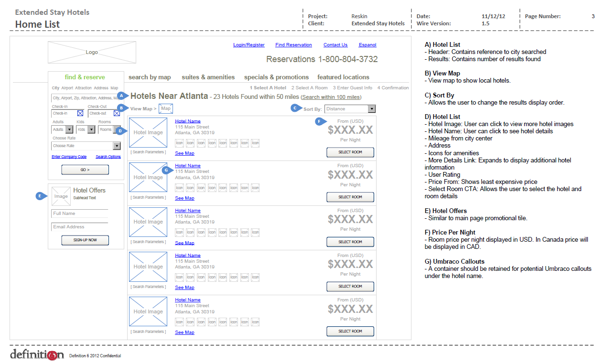Open the featured locations tab

click(x=343, y=77)
